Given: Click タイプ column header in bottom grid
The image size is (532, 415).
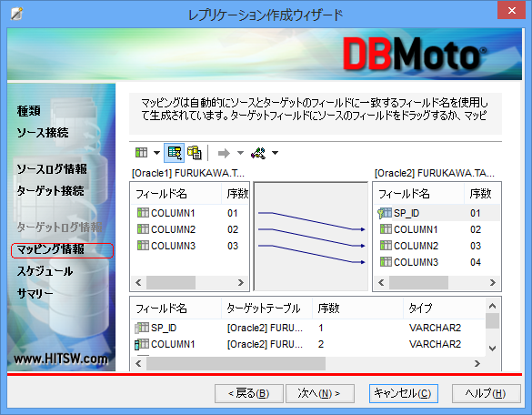Looking at the screenshot, I should pyautogui.click(x=445, y=309).
